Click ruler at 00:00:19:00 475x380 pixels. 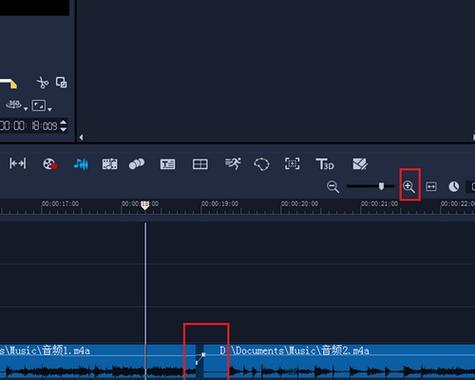220,203
